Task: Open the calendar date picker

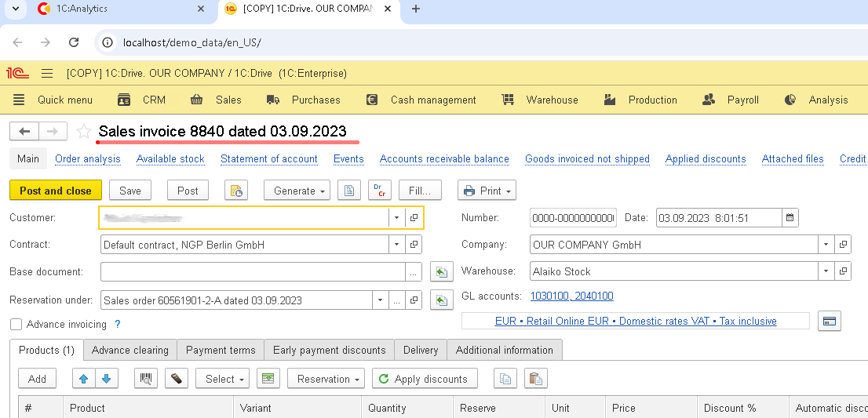Action: pyautogui.click(x=790, y=218)
